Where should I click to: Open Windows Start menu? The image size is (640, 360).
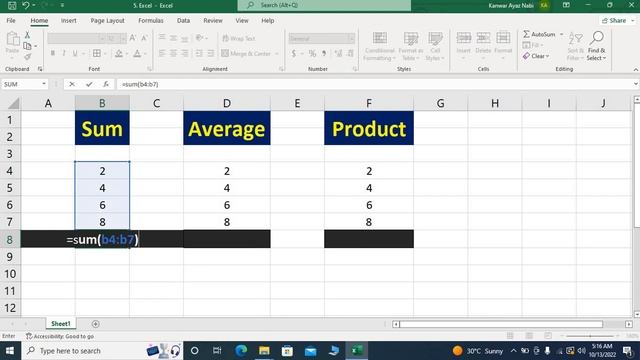pyautogui.click(x=10, y=351)
